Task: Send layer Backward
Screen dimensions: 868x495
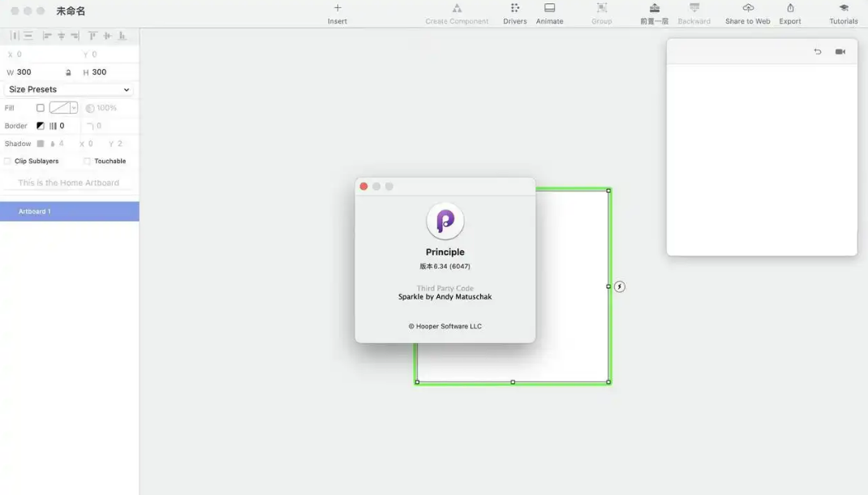Action: click(x=694, y=14)
